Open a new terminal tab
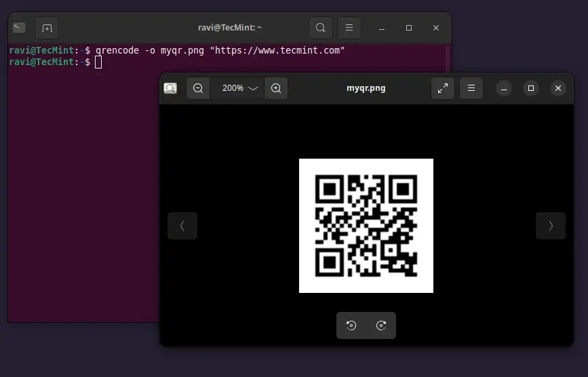 pos(47,28)
